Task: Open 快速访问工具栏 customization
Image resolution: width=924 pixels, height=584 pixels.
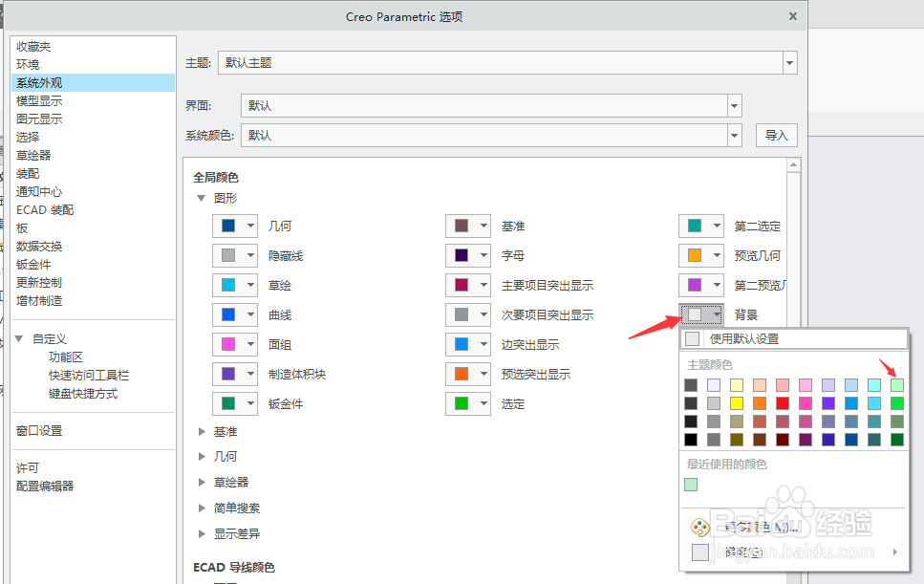Action: tap(89, 376)
